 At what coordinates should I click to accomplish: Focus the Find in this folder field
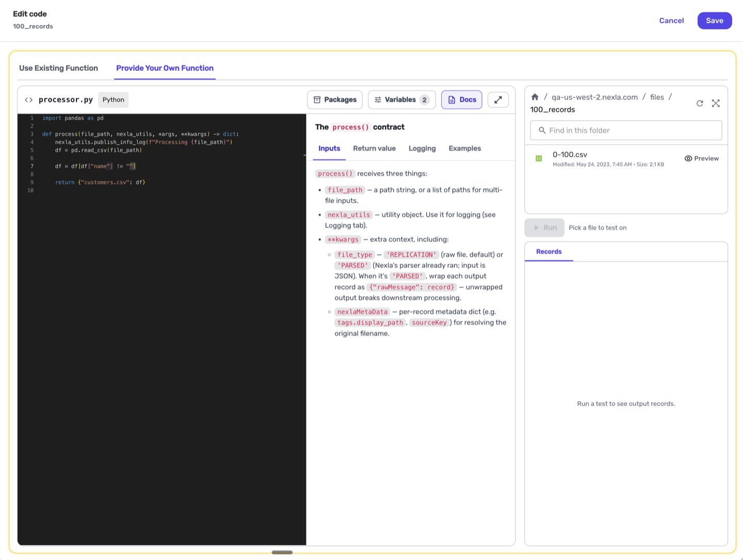point(626,130)
